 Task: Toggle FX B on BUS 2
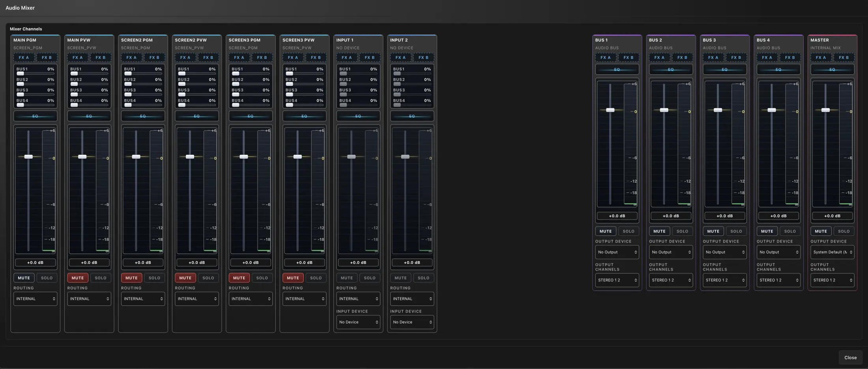click(x=683, y=58)
